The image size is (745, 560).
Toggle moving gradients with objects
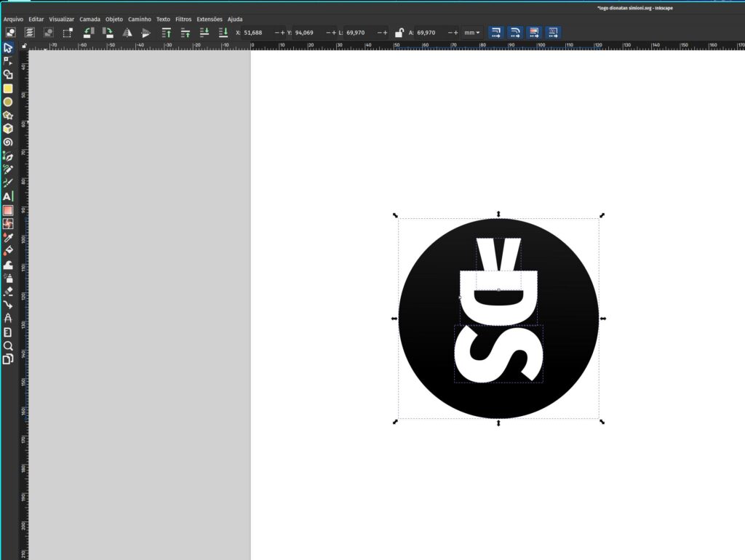coord(534,32)
